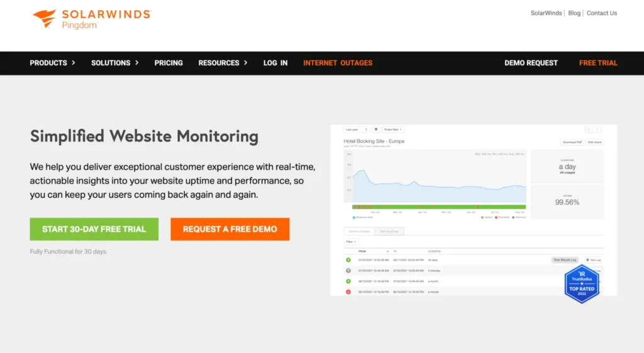Click the next arrow in the dashboard
This screenshot has height=353, width=644.
point(597,129)
